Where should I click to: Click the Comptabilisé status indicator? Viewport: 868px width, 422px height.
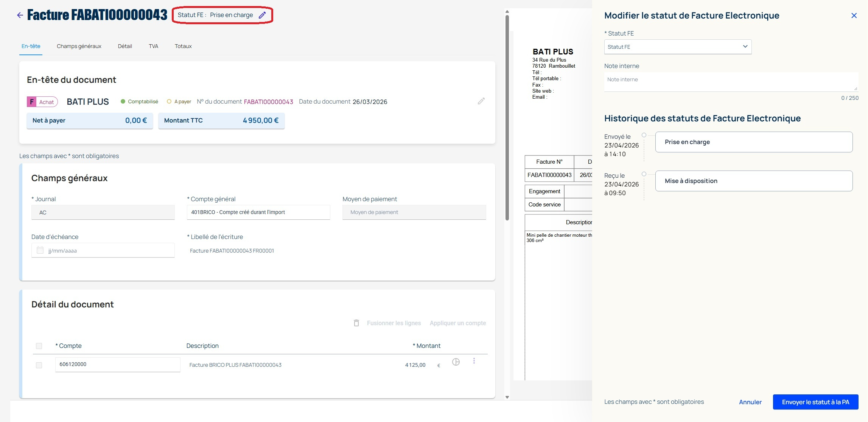[139, 101]
